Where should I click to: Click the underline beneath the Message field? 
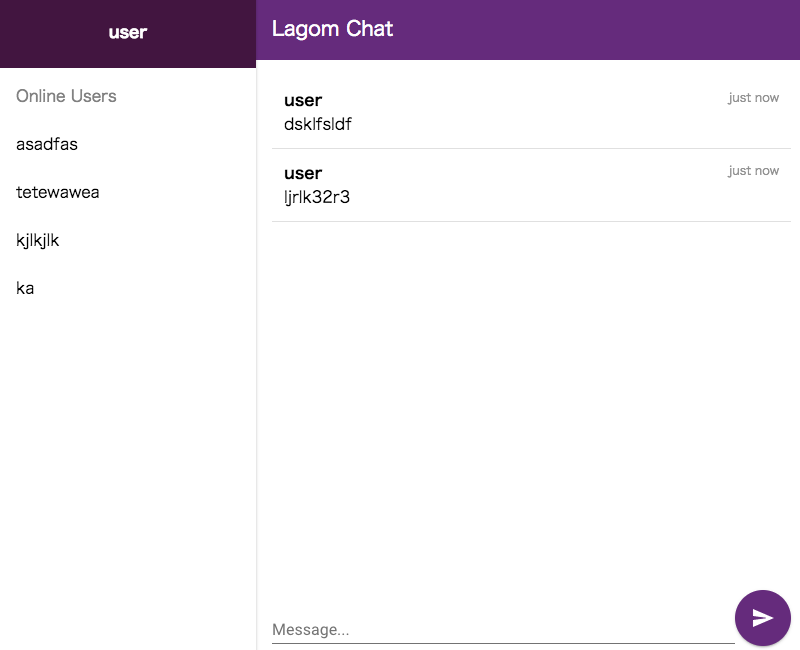pyautogui.click(x=500, y=641)
